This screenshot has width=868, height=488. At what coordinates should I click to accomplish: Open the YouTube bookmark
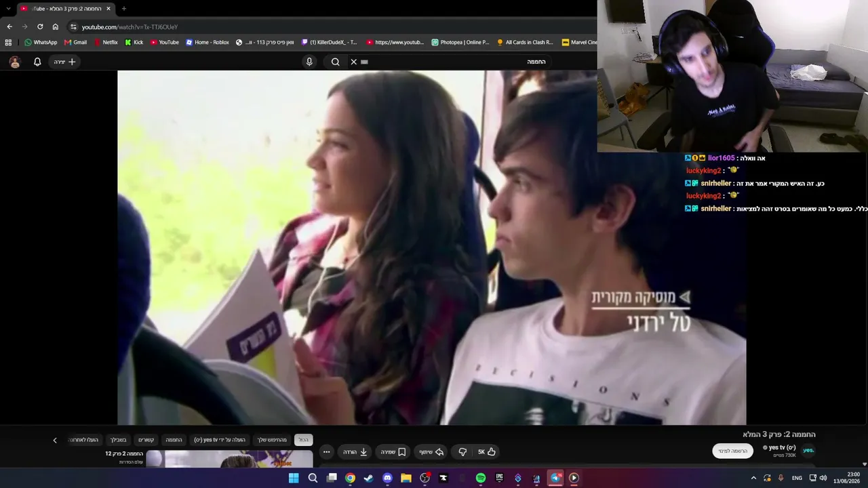[x=165, y=42]
